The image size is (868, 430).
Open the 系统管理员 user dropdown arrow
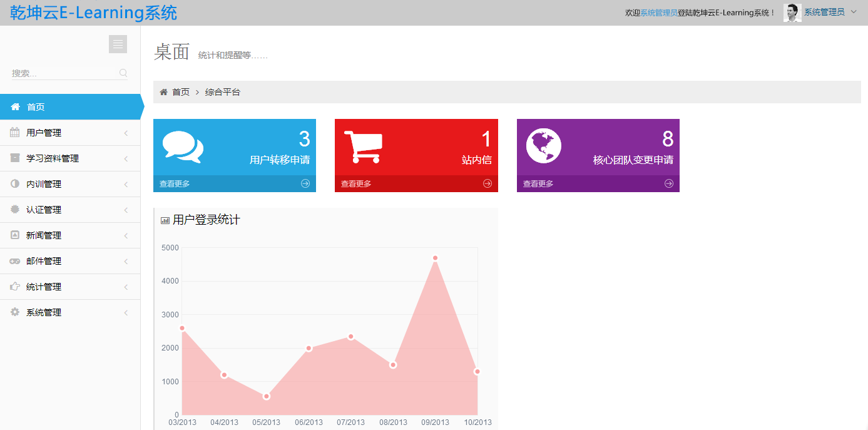854,12
